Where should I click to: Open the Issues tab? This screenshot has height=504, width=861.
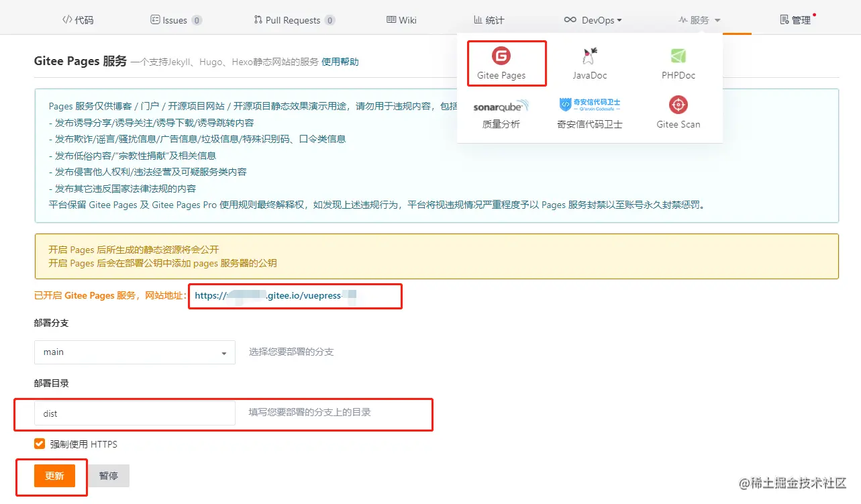[x=176, y=20]
